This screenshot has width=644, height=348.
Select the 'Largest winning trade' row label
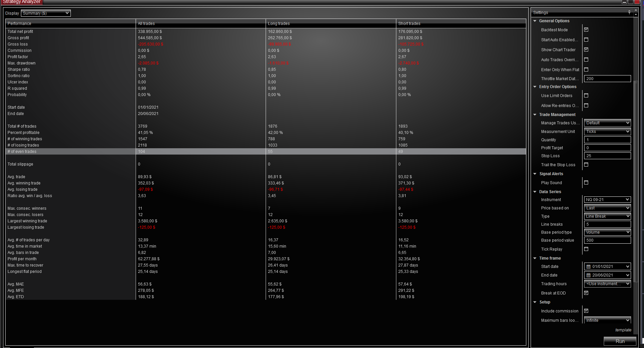(x=27, y=221)
